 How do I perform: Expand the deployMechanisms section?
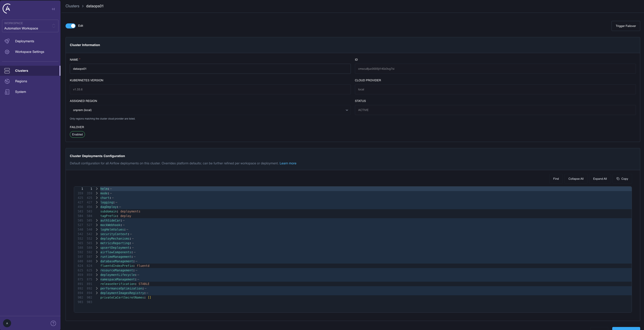(97, 239)
